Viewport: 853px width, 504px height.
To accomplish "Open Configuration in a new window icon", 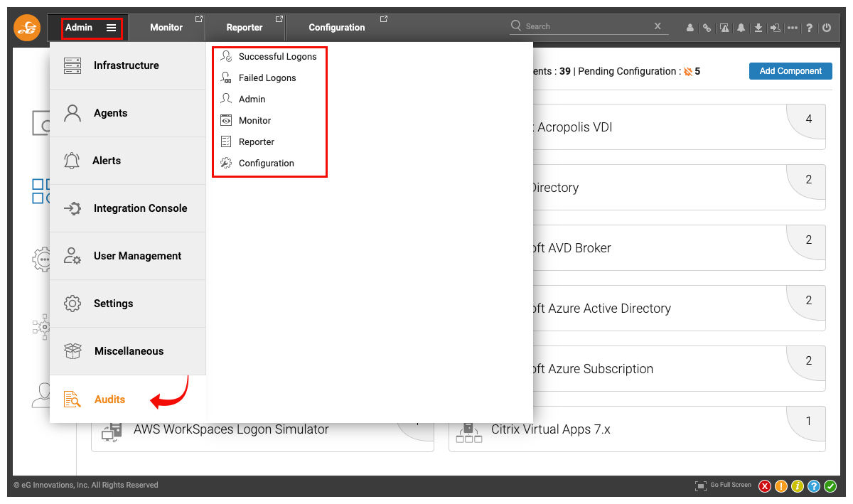I will point(384,19).
